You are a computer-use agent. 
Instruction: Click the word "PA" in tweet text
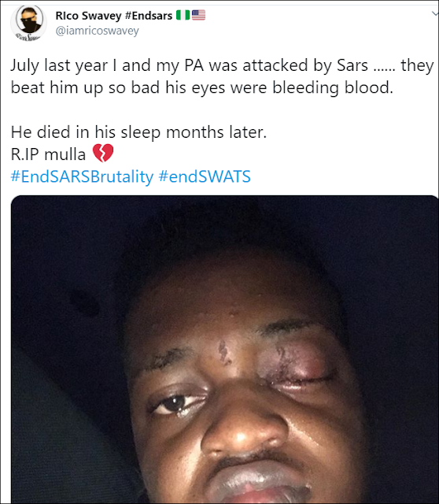[x=194, y=65]
